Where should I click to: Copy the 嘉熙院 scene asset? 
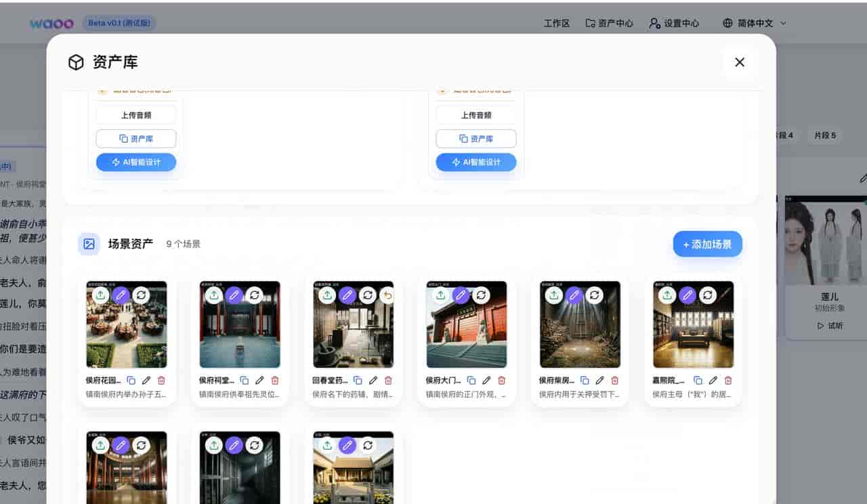698,381
